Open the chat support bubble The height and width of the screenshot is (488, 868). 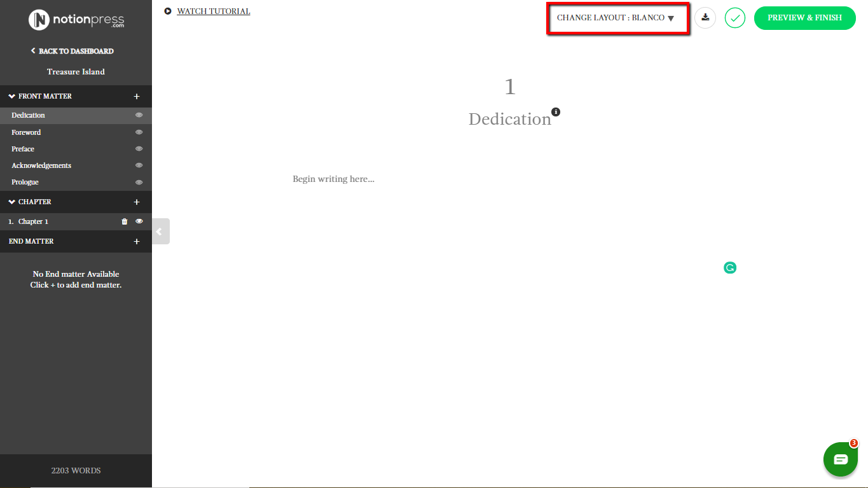(840, 459)
